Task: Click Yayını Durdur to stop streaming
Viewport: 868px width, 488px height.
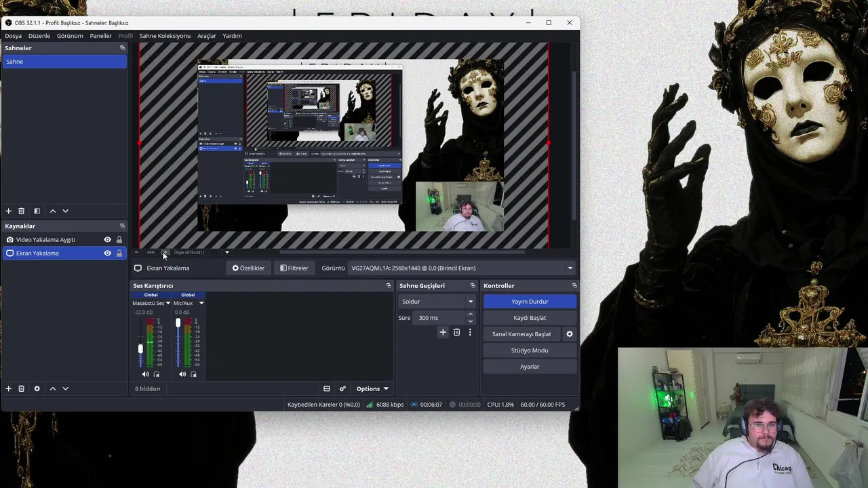Action: point(530,302)
